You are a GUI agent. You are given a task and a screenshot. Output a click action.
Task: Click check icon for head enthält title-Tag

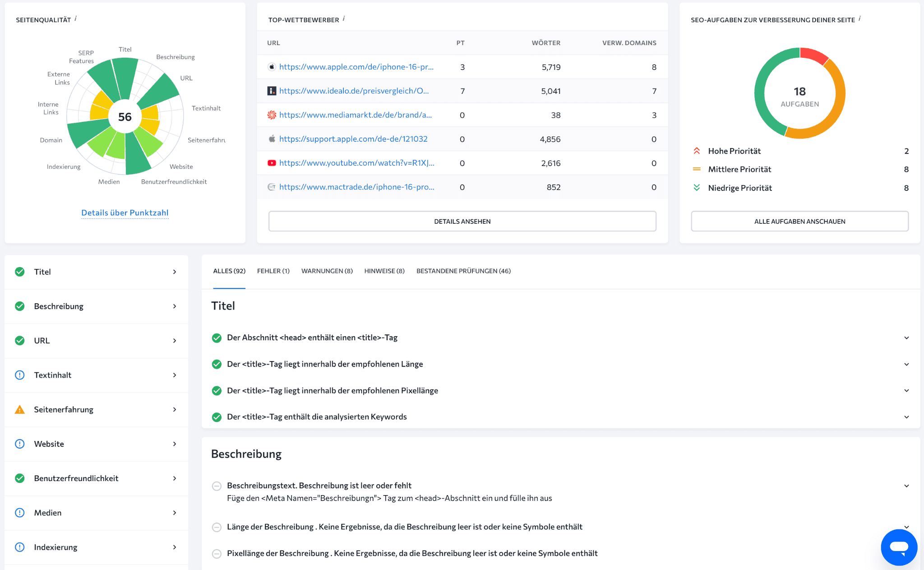(x=217, y=338)
